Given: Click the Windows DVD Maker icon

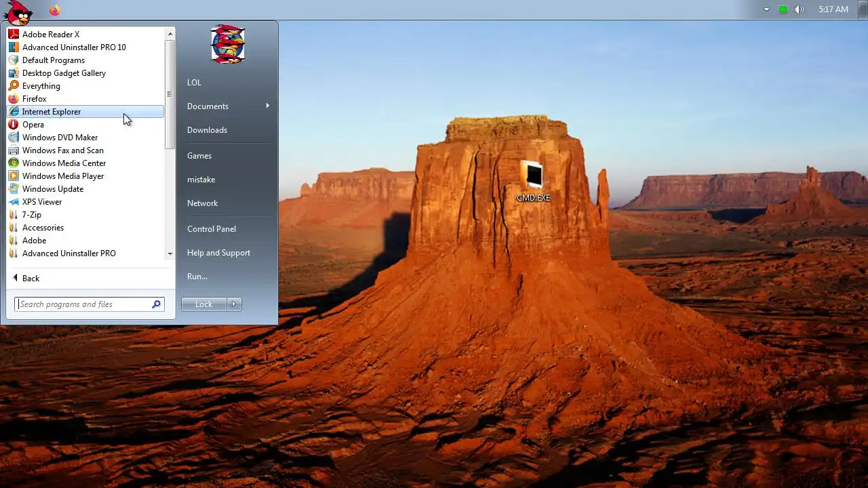Looking at the screenshot, I should coord(13,137).
